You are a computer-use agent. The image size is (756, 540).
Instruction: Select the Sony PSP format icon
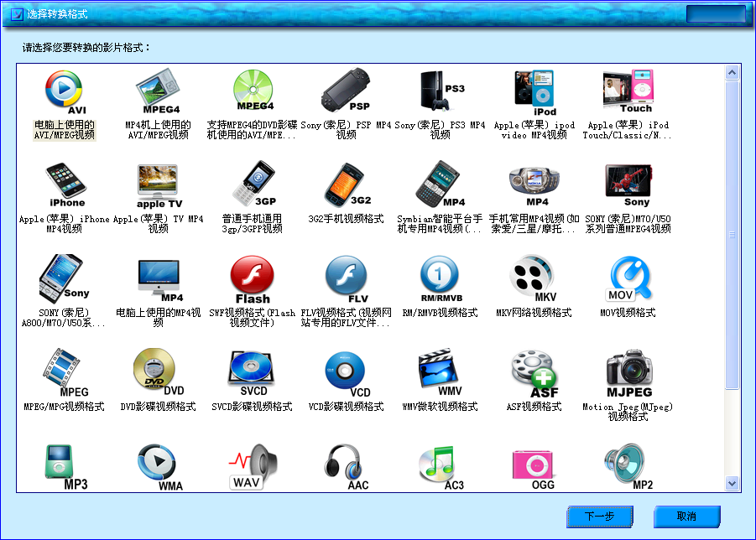(x=346, y=91)
